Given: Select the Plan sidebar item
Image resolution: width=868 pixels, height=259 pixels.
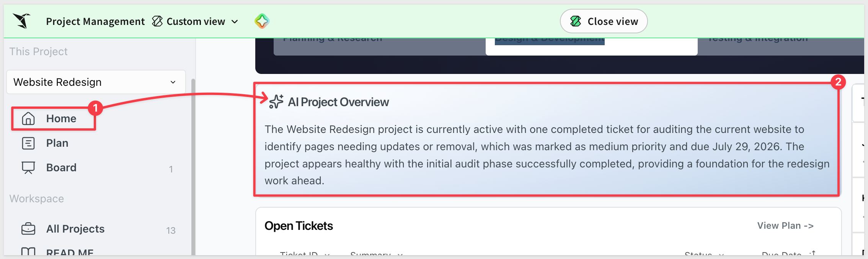Looking at the screenshot, I should pyautogui.click(x=57, y=143).
